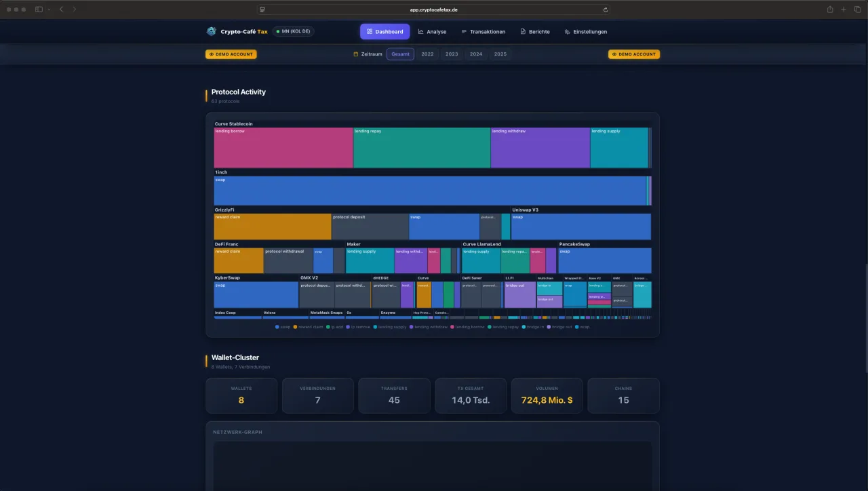Click the "NETZWERK-GRAPH" label
Viewport: 868px width, 491px height.
click(237, 432)
